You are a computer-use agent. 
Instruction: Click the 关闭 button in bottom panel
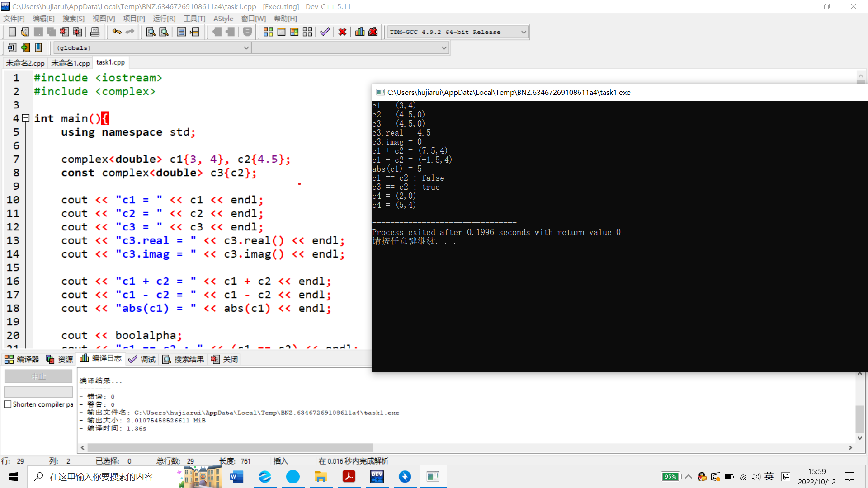(225, 359)
